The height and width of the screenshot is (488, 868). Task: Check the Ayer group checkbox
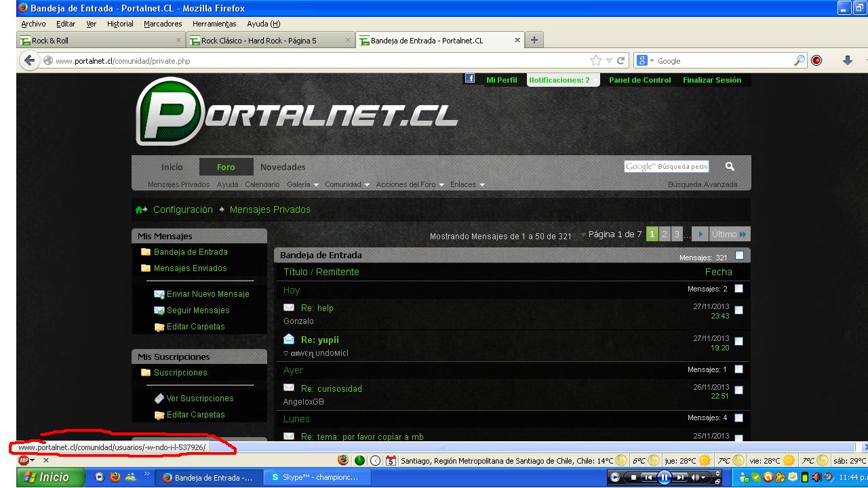point(738,369)
